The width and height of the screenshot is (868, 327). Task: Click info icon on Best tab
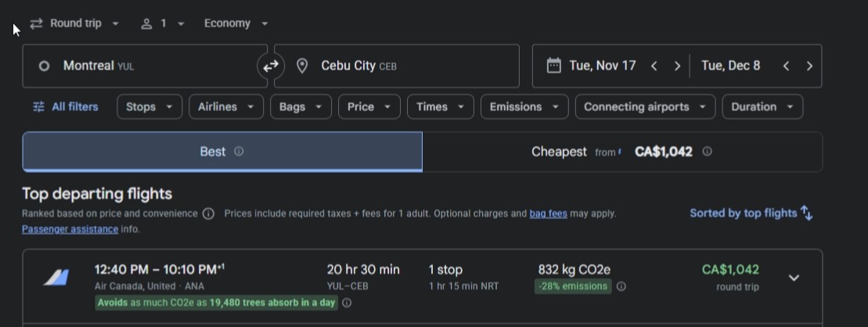pos(239,151)
